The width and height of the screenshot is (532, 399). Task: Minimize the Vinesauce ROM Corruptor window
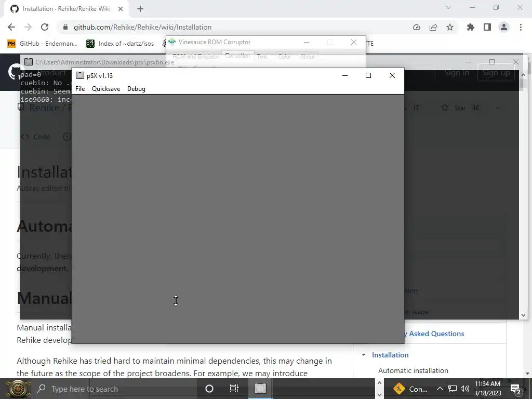(x=307, y=42)
